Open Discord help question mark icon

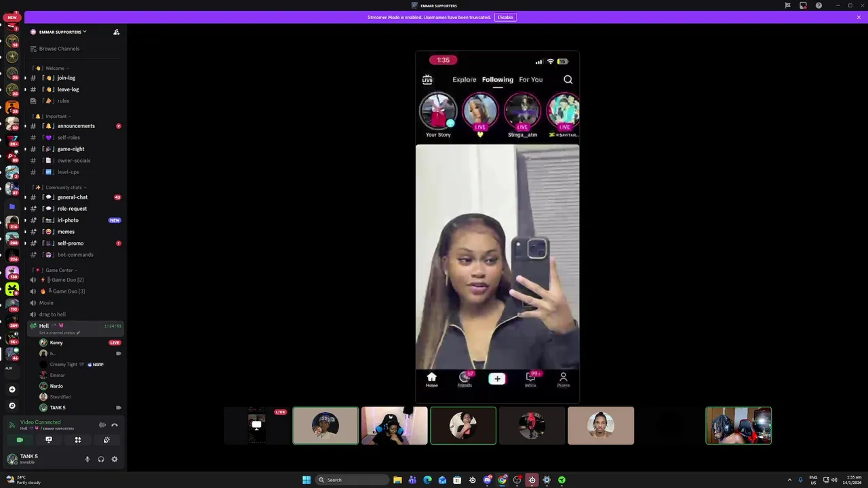click(818, 5)
